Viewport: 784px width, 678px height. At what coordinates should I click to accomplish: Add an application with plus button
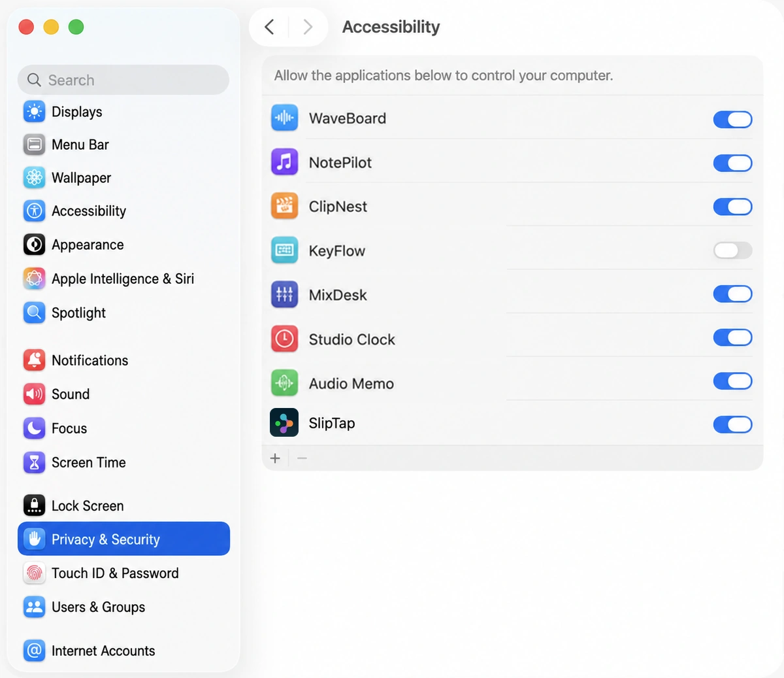275,458
